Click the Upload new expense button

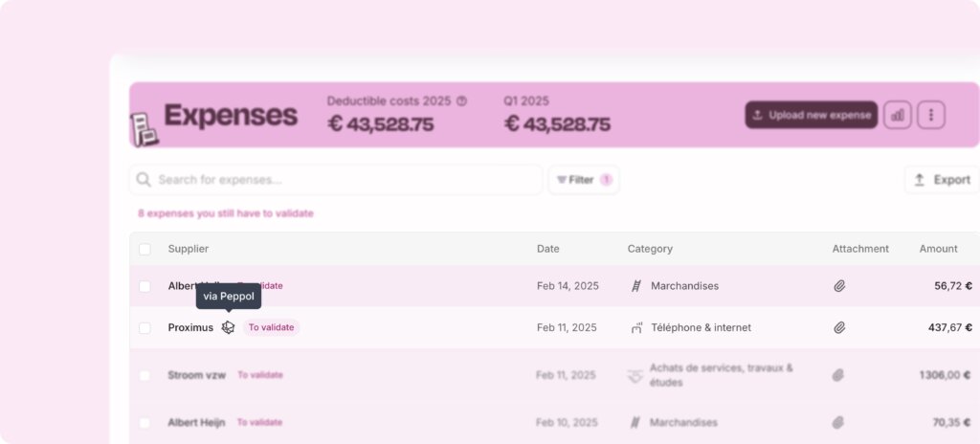click(x=811, y=115)
